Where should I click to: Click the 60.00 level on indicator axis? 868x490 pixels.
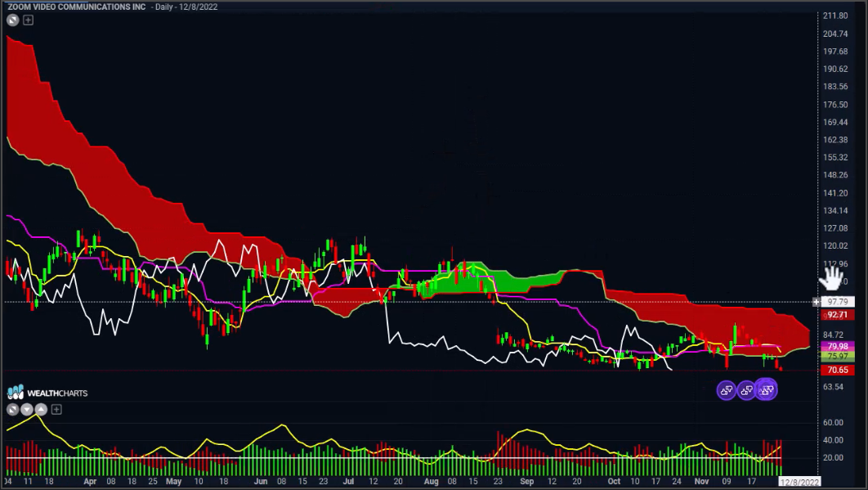[x=833, y=423]
